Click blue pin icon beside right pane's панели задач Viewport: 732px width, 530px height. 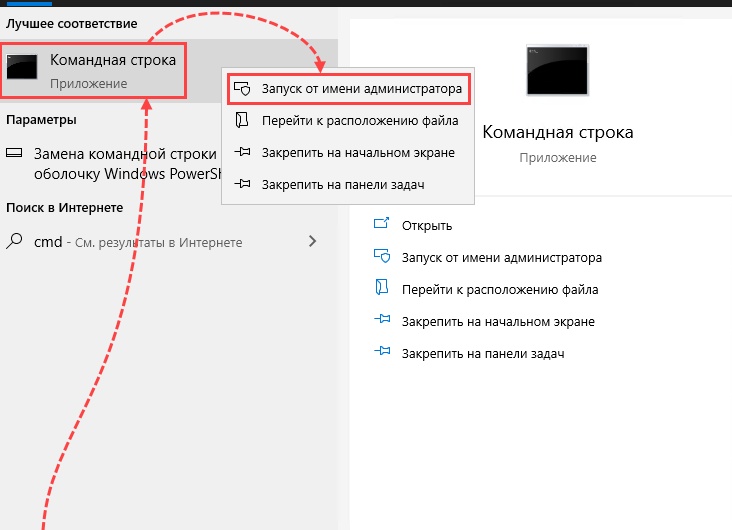point(382,351)
